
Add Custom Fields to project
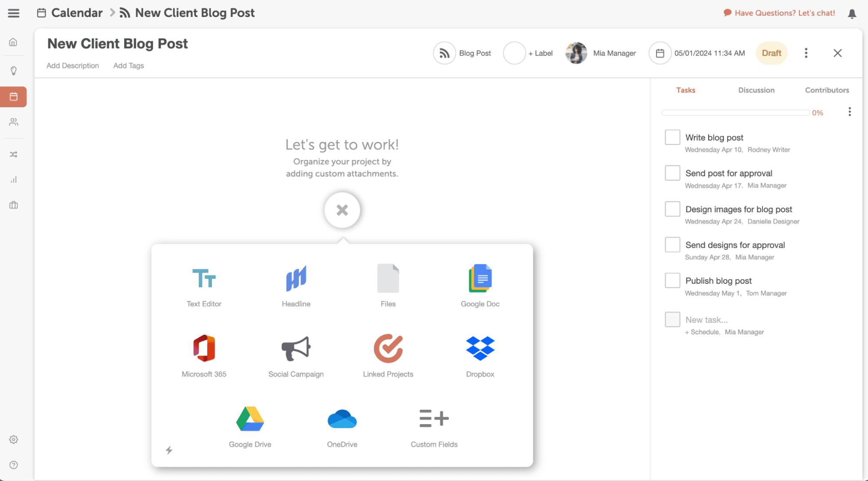(x=434, y=425)
